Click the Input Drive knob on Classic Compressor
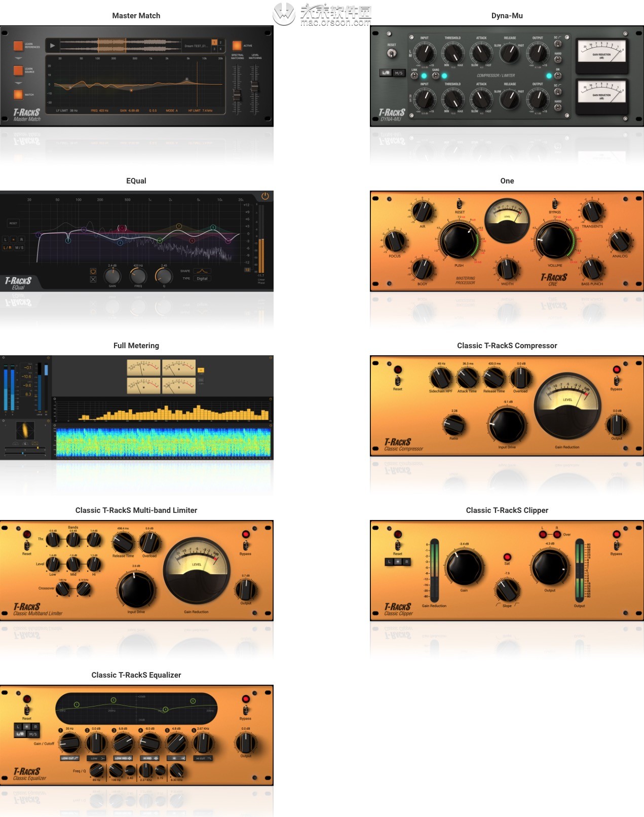 click(507, 425)
